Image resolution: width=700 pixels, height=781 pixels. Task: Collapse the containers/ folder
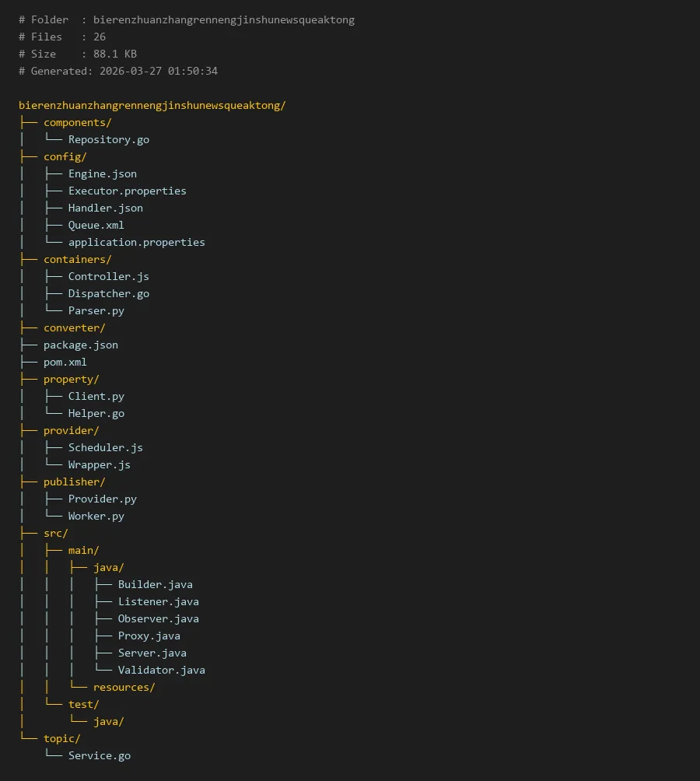[77, 259]
